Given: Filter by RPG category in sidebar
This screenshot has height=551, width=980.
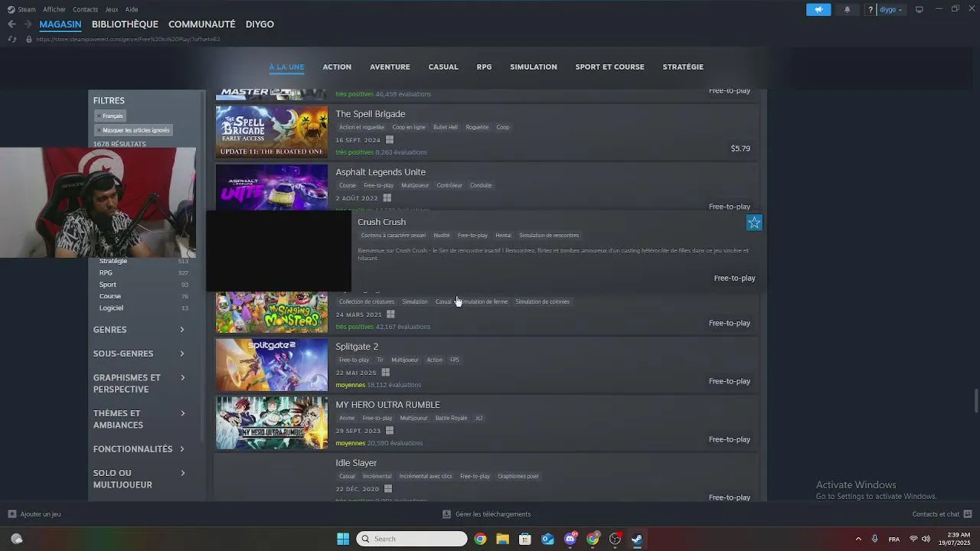Looking at the screenshot, I should click(x=106, y=272).
